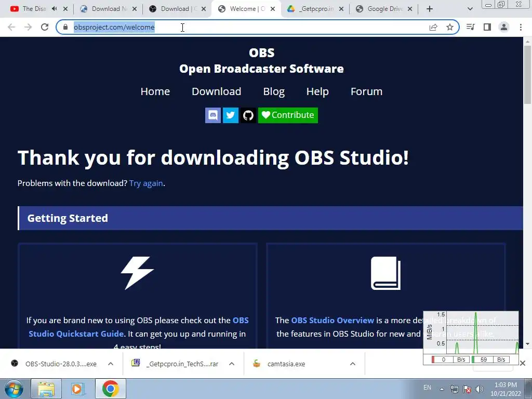Open Windows Explorer from the taskbar
532x399 pixels.
pos(46,389)
